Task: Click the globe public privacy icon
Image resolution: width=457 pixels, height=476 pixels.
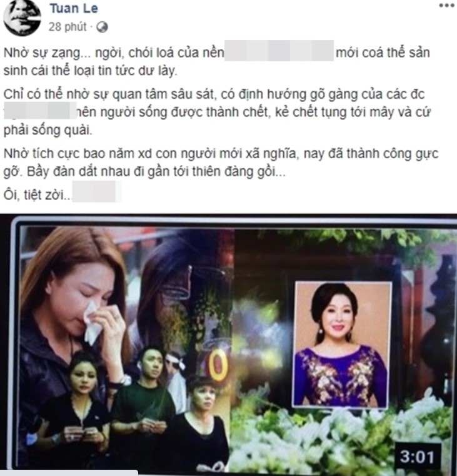Action: 102,28
